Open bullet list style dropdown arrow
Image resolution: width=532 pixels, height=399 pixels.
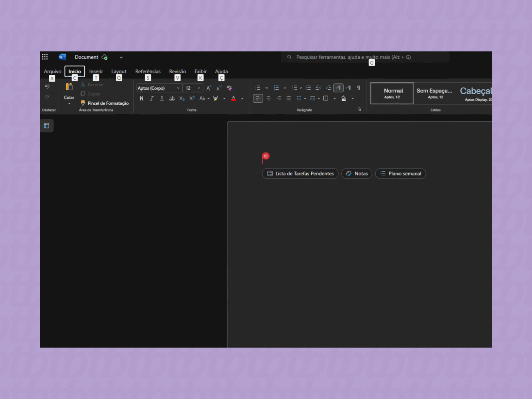(267, 88)
